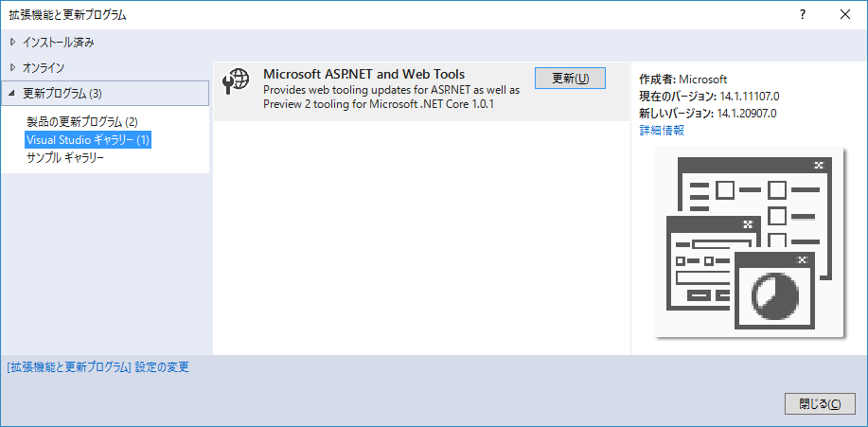Screen dimensions: 868x427
Task: Click the 更新(U) button
Action: pos(570,78)
